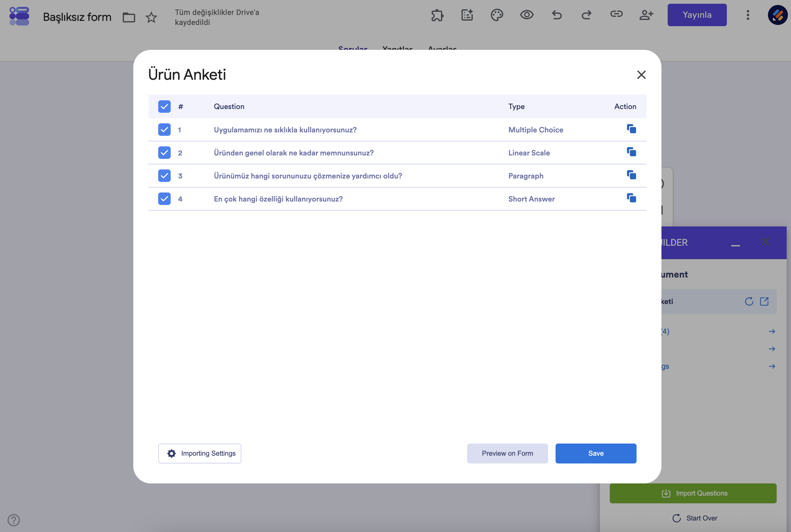Duplicate the Short Answer question icon
The image size is (791, 532).
point(631,198)
